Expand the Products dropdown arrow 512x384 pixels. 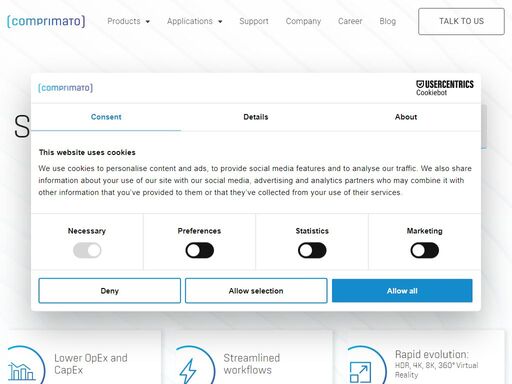point(148,22)
